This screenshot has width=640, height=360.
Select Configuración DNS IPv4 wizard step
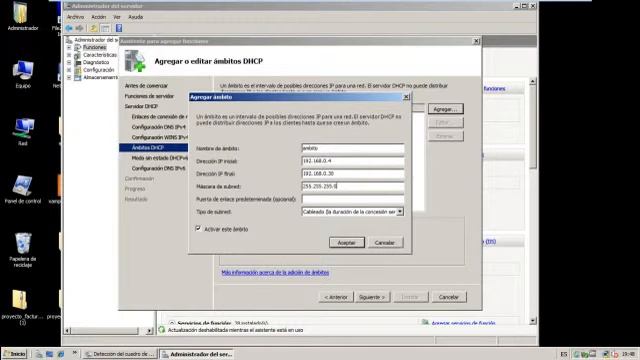pos(158,127)
